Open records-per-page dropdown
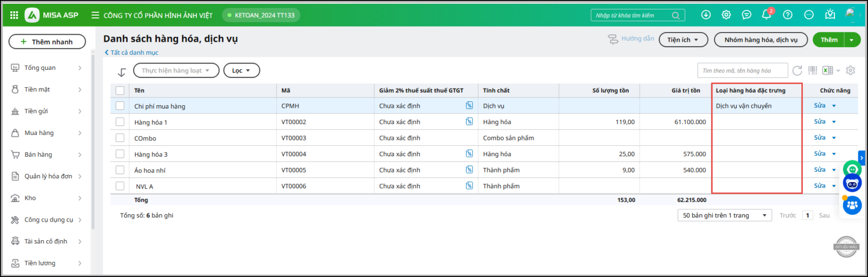Screen dimensions: 868x277 tap(725, 215)
